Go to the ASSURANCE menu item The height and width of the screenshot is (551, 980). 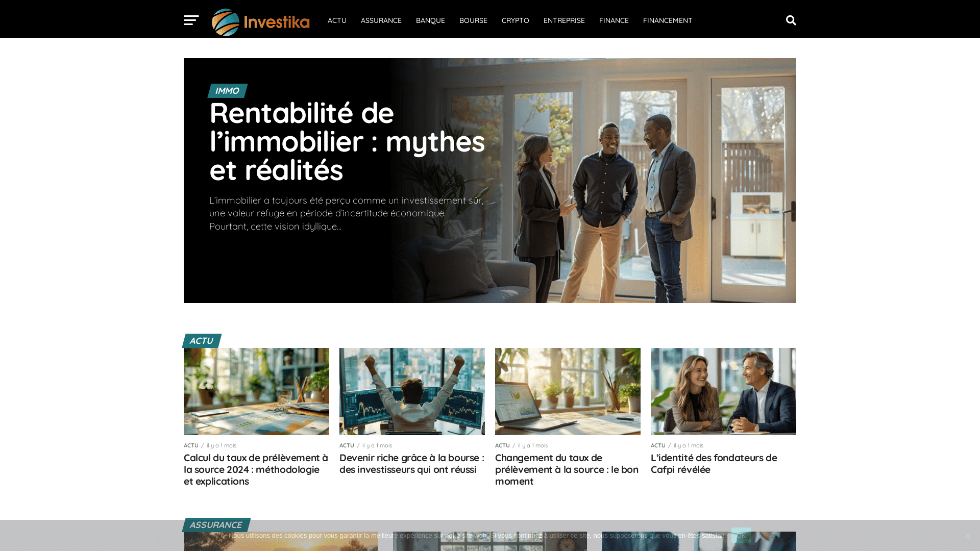click(x=381, y=20)
